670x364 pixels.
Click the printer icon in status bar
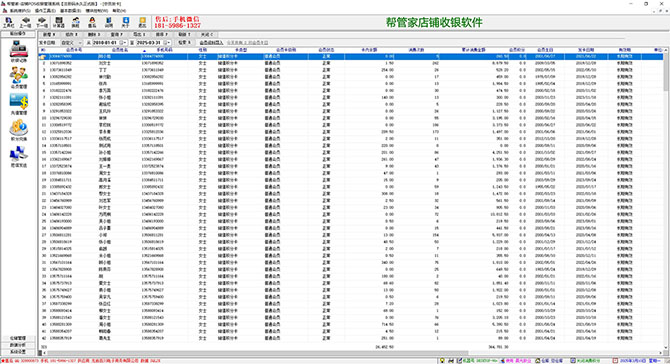click(451, 361)
